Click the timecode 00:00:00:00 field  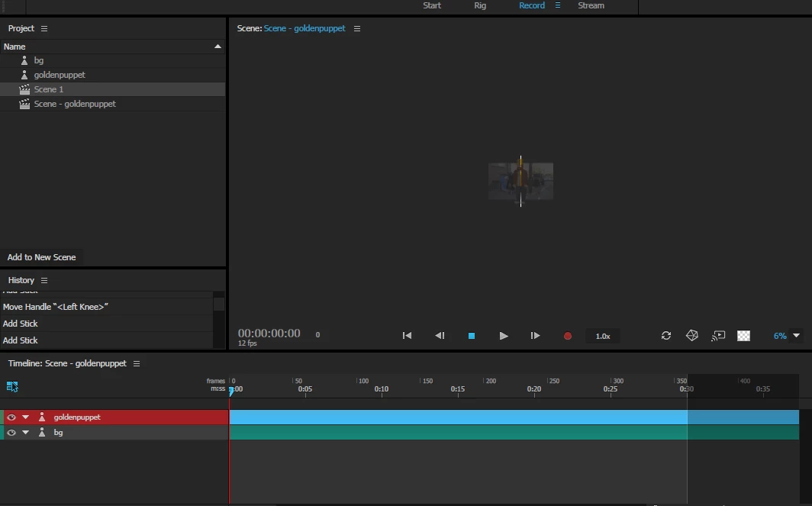point(269,333)
